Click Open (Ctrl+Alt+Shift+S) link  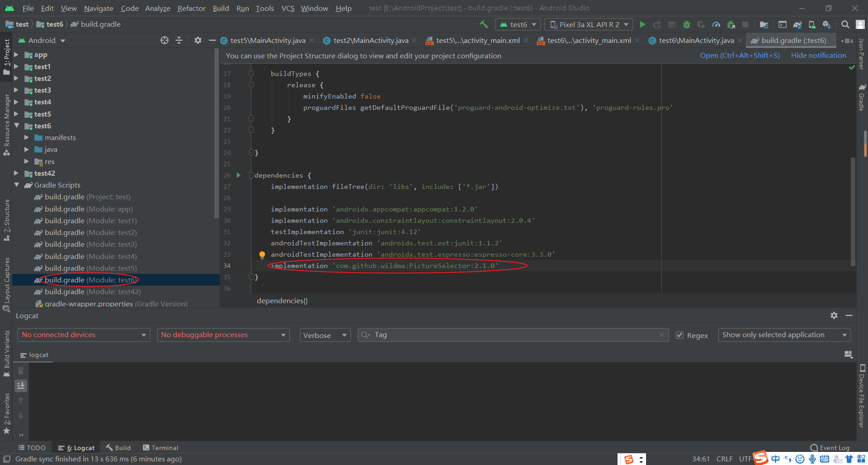pyautogui.click(x=740, y=56)
